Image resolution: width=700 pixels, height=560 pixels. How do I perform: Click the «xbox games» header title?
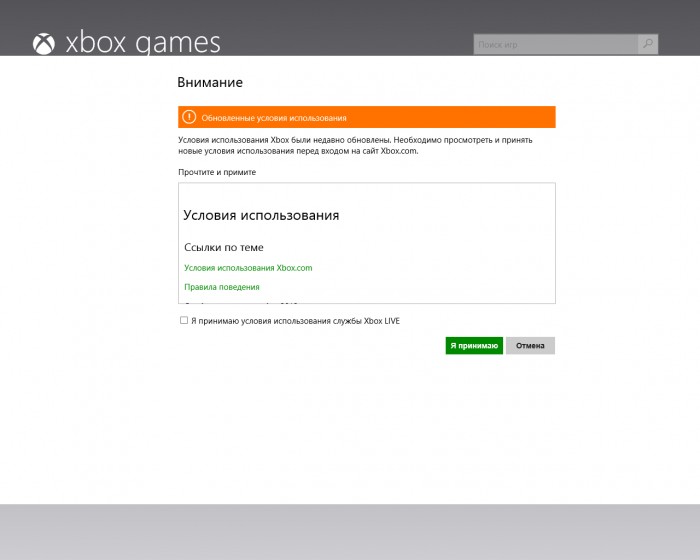(143, 43)
